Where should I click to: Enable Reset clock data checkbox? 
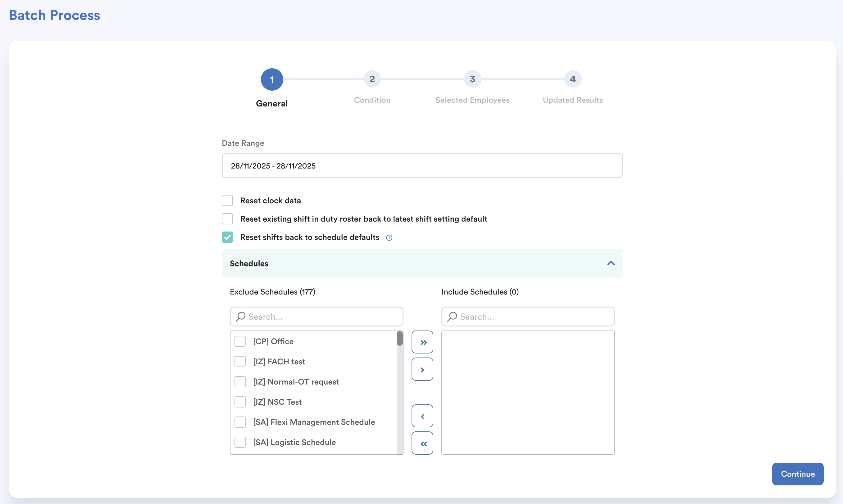click(x=227, y=200)
